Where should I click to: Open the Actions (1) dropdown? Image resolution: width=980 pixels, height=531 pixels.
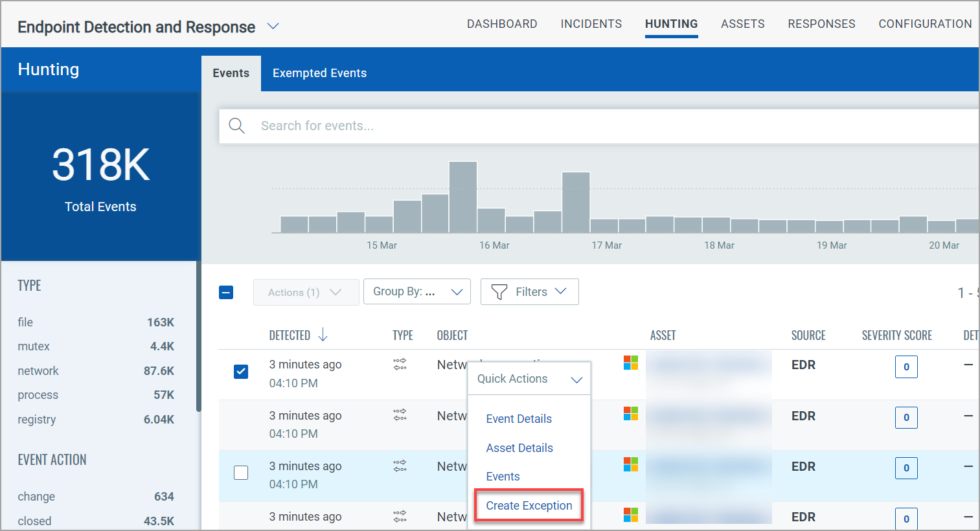click(x=306, y=292)
